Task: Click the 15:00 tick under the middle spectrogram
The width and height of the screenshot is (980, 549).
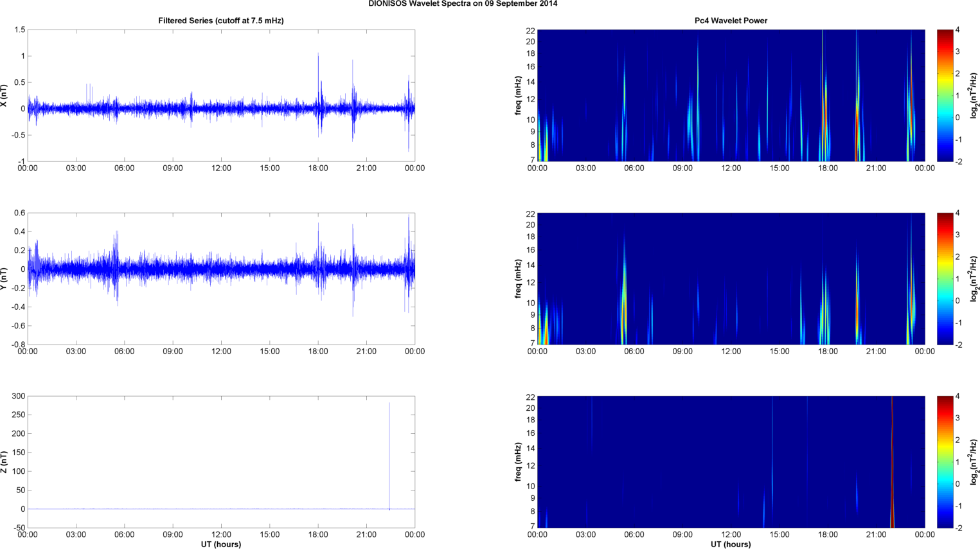Action: tap(780, 352)
